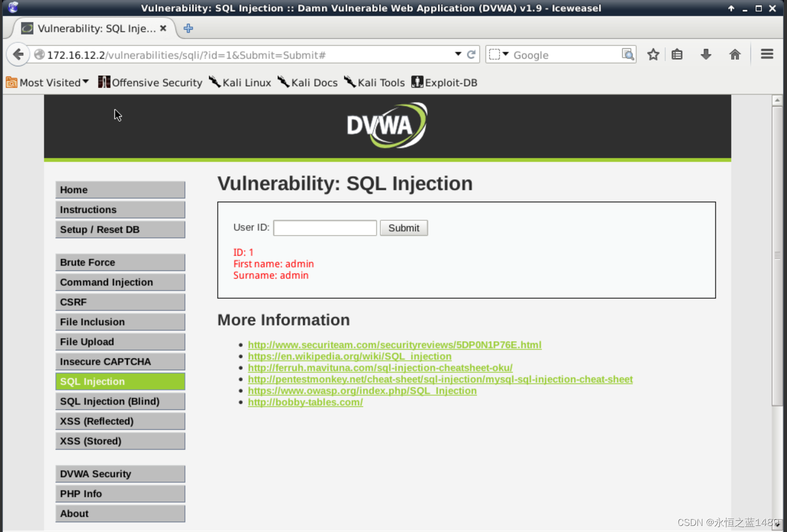
Task: Open the Kali Docs bookmark
Action: click(x=307, y=82)
